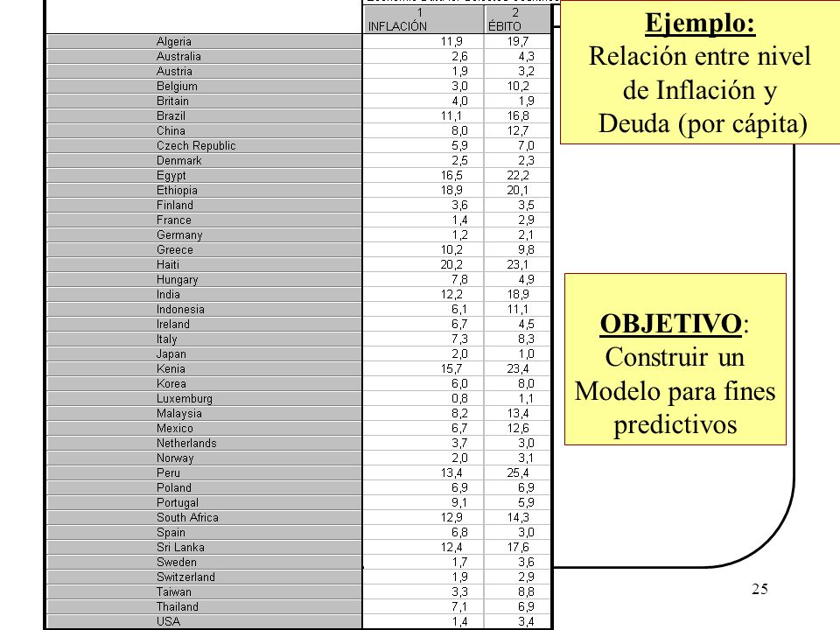840x630 pixels.
Task: Click Egypt's debt value 22,2
Action: pyautogui.click(x=518, y=175)
